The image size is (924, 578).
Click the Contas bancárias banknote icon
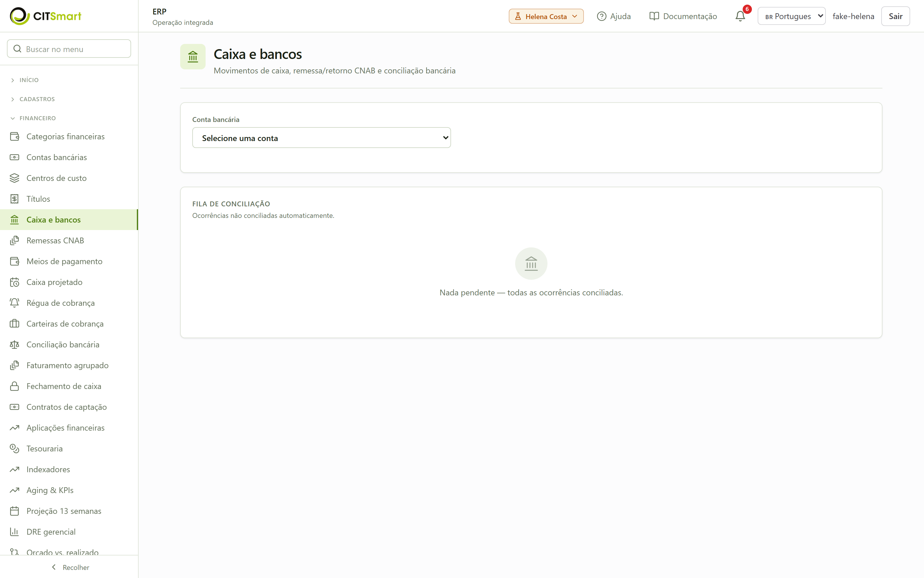click(x=14, y=157)
